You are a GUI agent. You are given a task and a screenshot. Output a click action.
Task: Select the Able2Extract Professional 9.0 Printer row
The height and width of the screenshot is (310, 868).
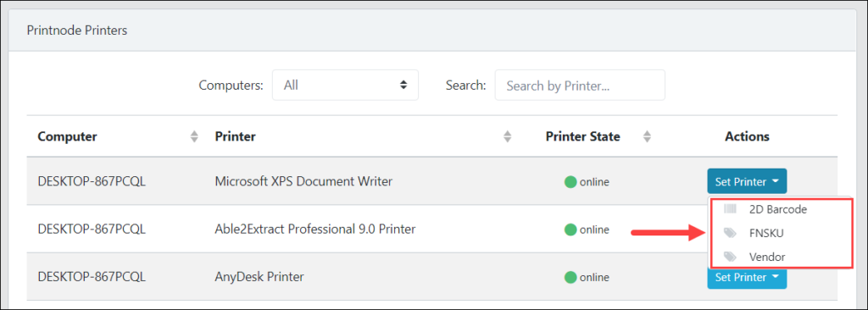point(431,230)
